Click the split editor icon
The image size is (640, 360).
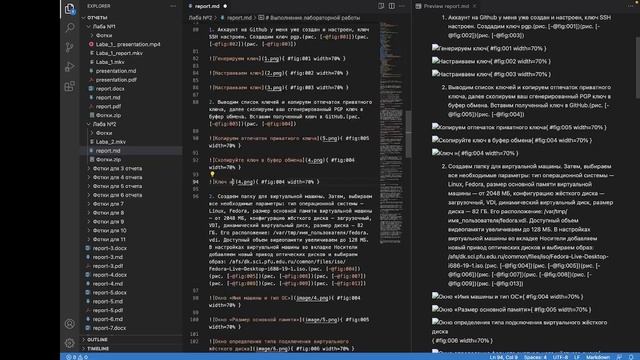[x=392, y=6]
